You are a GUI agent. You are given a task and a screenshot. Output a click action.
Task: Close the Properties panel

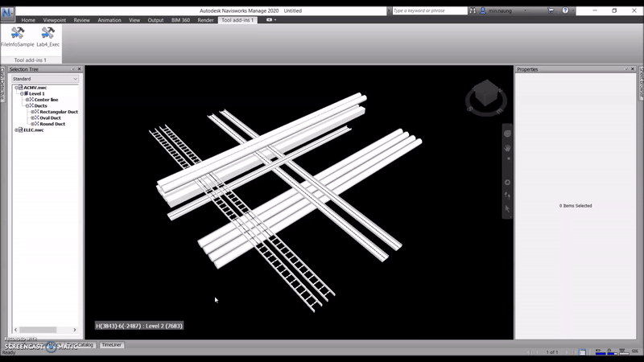pyautogui.click(x=632, y=70)
